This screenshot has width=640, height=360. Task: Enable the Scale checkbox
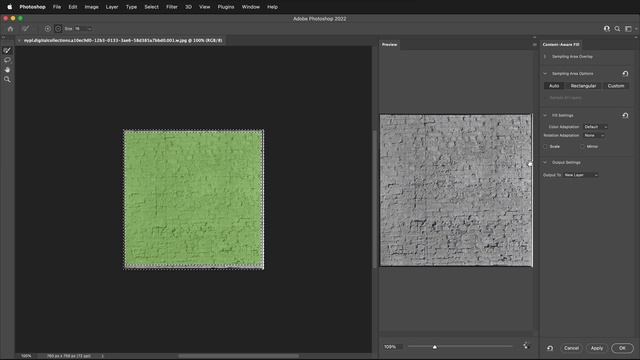click(x=545, y=147)
